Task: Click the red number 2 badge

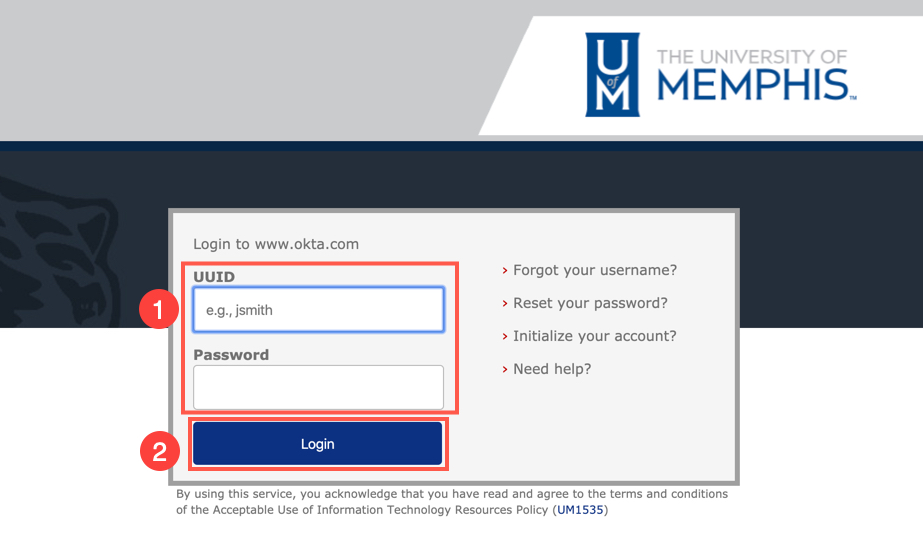Action: click(x=157, y=450)
